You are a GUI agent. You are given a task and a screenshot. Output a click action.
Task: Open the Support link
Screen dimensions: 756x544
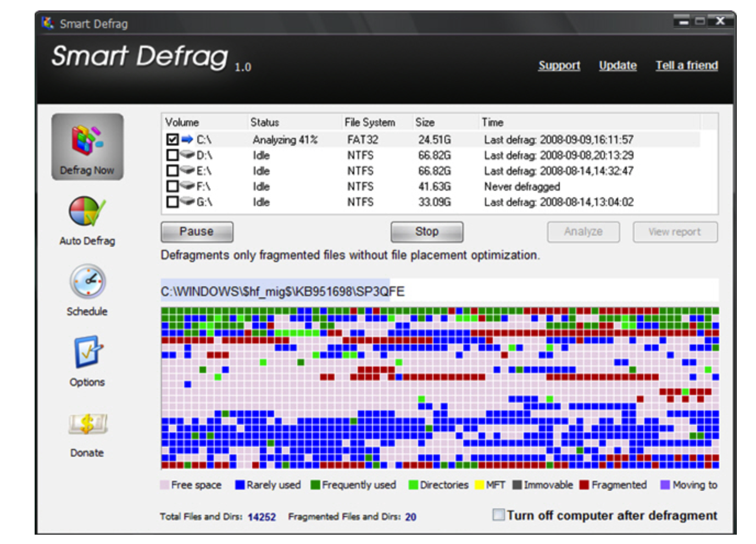[559, 65]
